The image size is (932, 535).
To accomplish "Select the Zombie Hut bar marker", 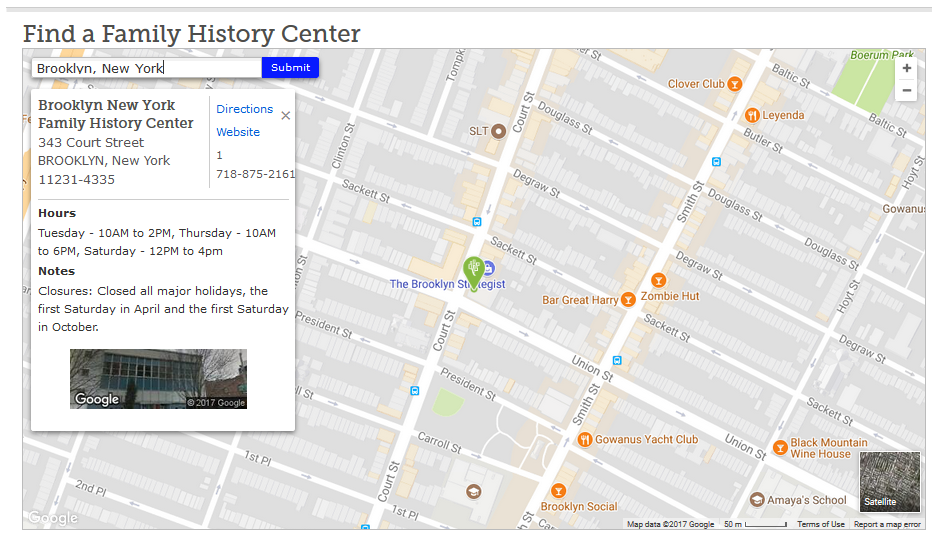I will [658, 281].
